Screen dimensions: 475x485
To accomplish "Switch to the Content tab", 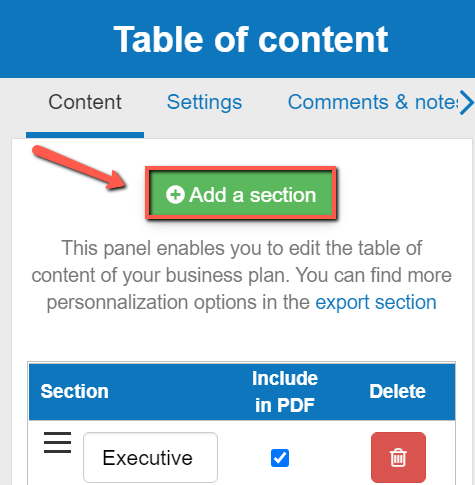I will point(85,102).
